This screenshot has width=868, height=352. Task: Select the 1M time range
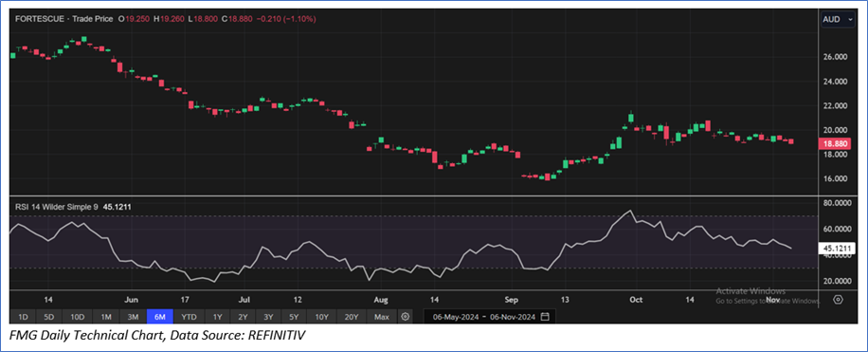[x=106, y=317]
